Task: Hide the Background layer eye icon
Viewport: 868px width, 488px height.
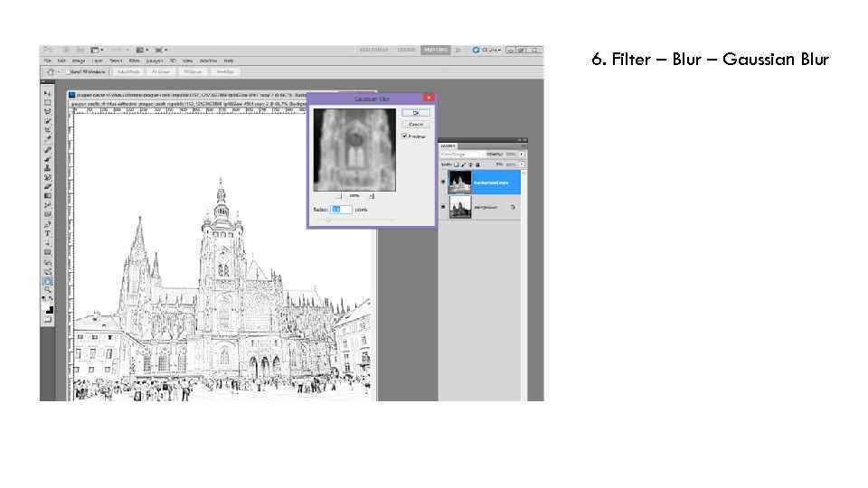Action: tap(443, 207)
